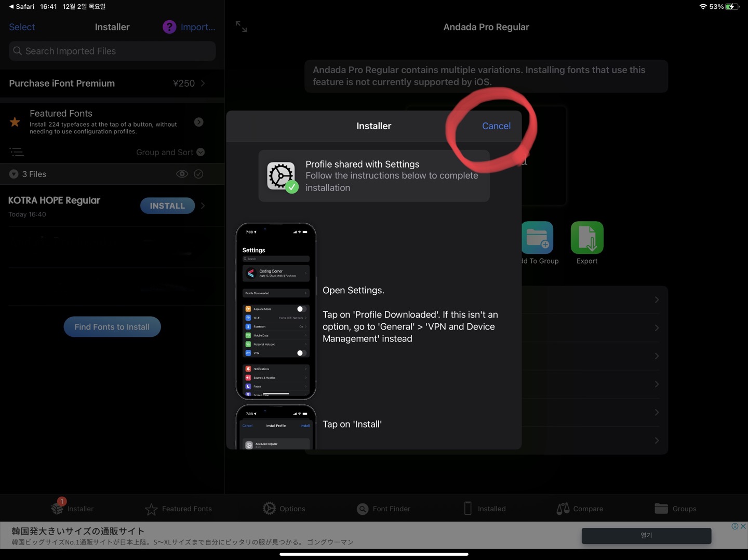
Task: Tap the ad's 열기 open button
Action: pos(646,536)
